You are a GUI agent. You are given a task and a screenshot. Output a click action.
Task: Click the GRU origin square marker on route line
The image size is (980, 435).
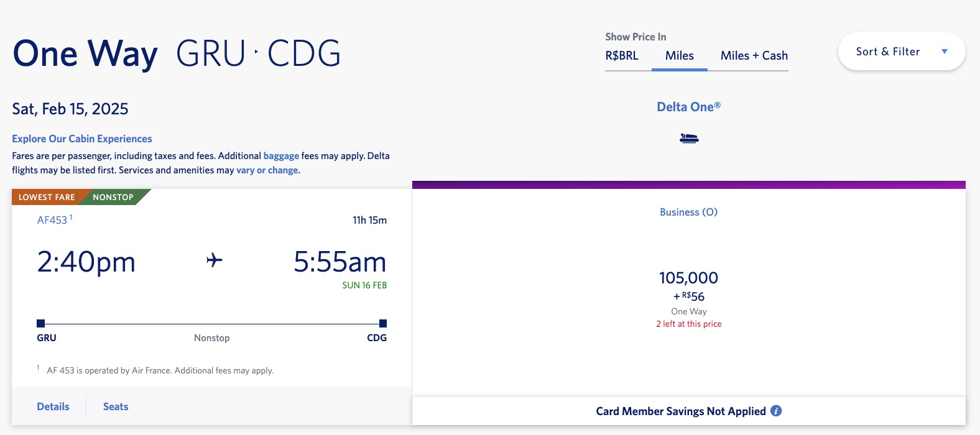(x=41, y=323)
